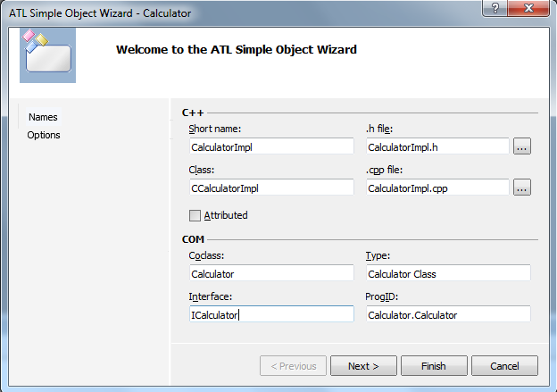Screen dimensions: 557x392
Task: Enable the Attributed checkbox
Action: point(195,215)
